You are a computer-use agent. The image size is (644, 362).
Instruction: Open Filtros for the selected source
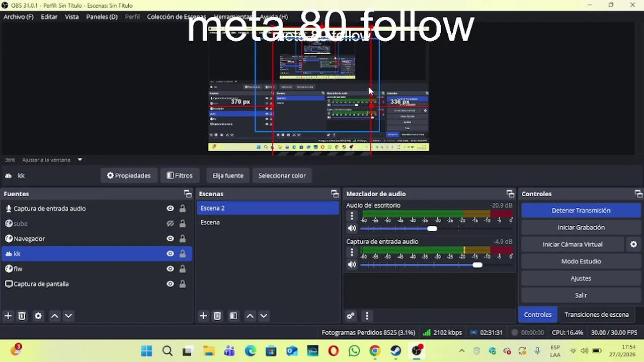(180, 175)
